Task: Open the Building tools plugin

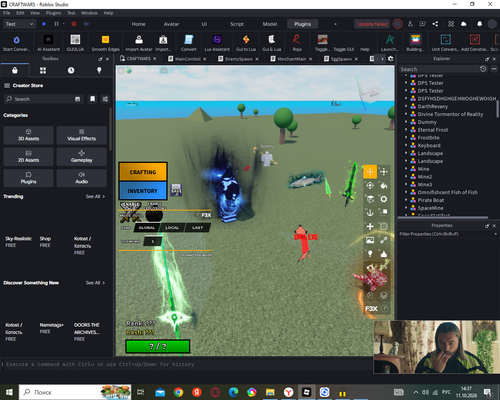Action: [415, 43]
